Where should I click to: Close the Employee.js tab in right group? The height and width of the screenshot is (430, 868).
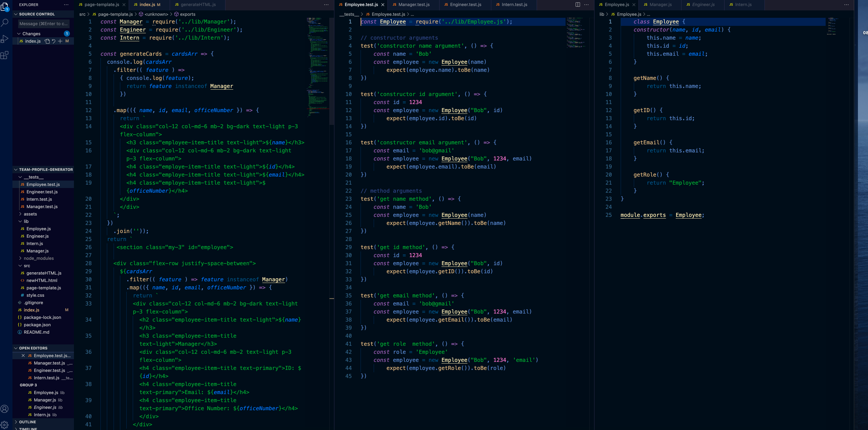point(634,5)
